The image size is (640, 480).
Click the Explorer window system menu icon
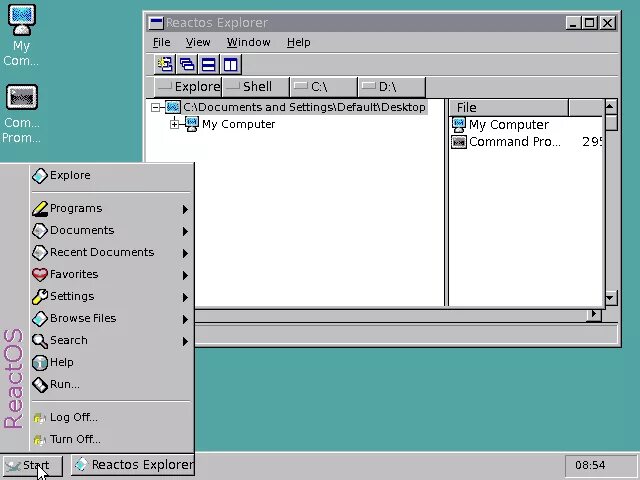156,23
